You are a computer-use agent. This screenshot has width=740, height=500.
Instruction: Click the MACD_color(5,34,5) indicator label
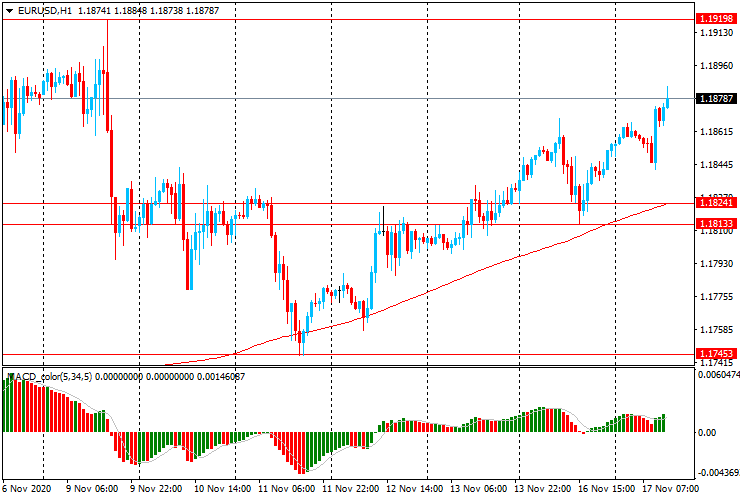tap(50, 377)
